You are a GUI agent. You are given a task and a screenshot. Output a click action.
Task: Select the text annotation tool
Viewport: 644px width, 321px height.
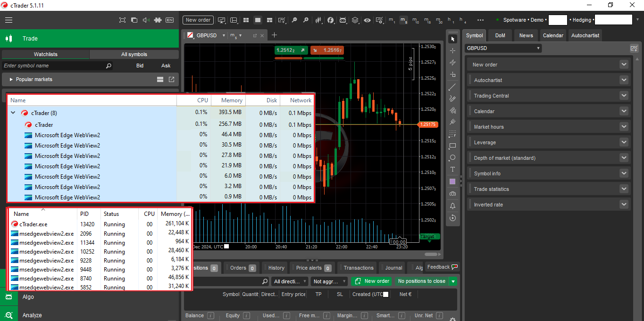(453, 169)
